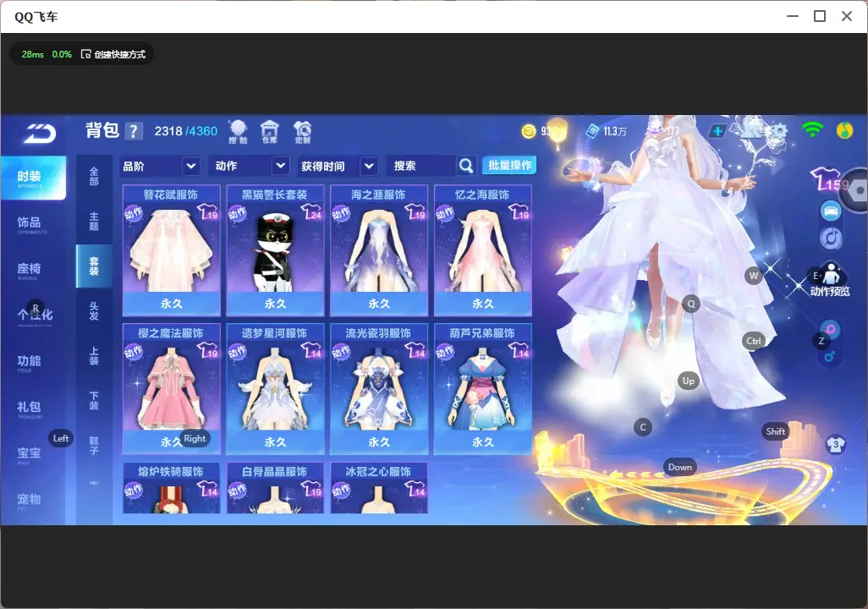Screen dimensions: 868x609
Task: Select the 套装 subcategory tab
Action: point(94,266)
